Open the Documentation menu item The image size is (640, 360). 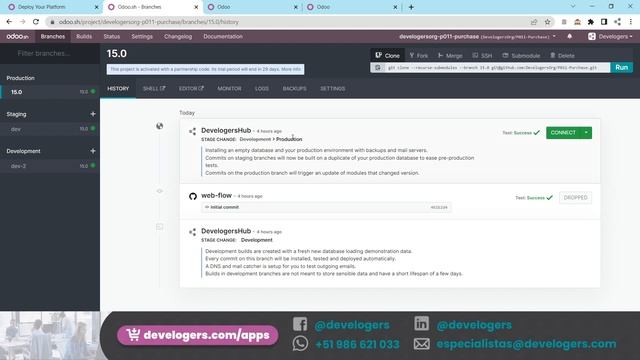(223, 36)
